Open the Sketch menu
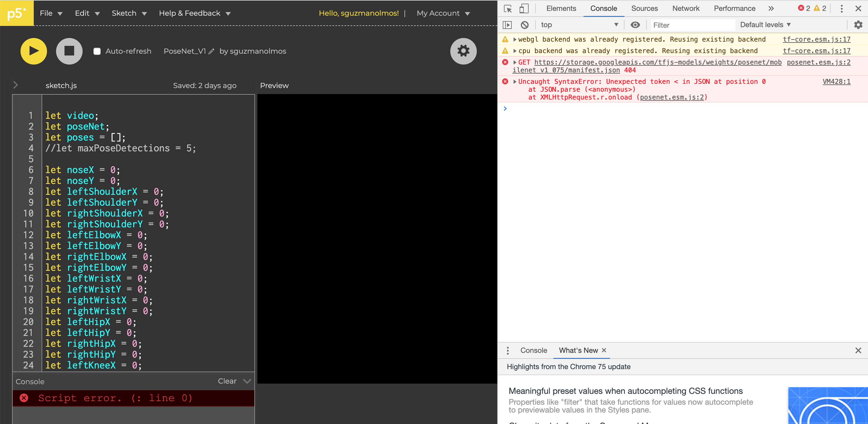The image size is (868, 424). (x=129, y=13)
